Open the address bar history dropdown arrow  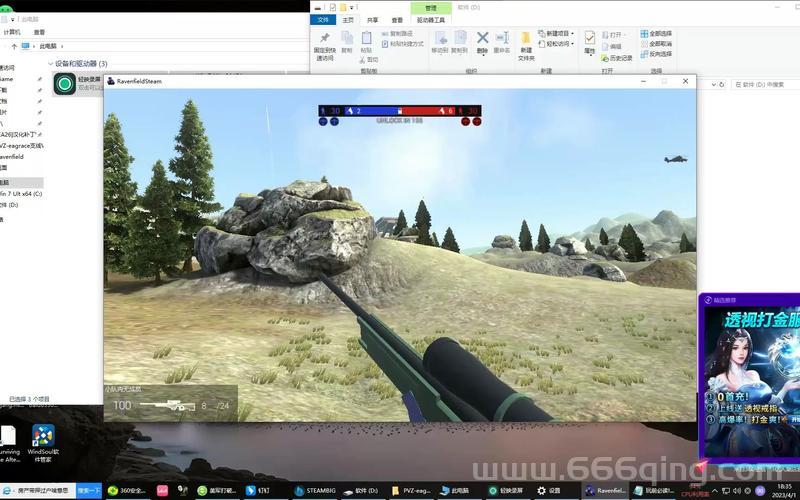click(x=714, y=84)
